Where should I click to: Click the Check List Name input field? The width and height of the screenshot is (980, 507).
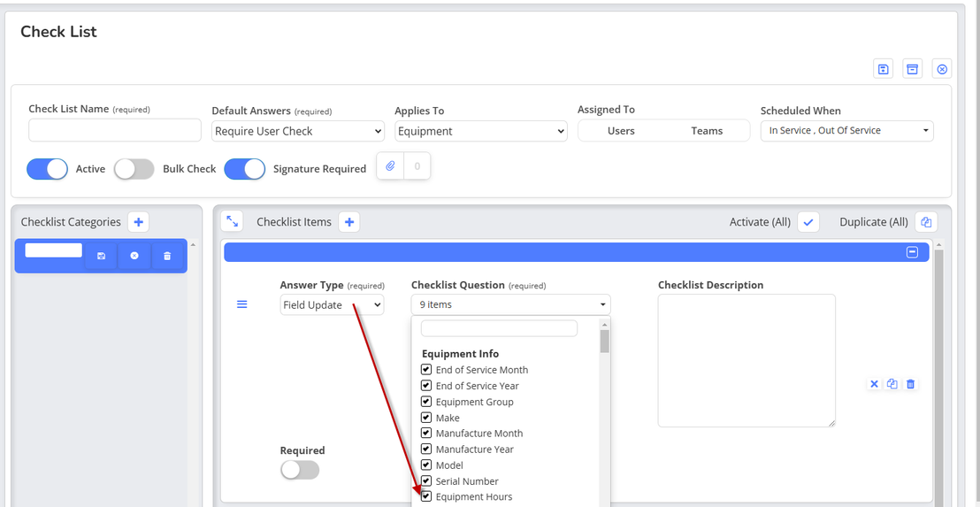click(x=115, y=130)
